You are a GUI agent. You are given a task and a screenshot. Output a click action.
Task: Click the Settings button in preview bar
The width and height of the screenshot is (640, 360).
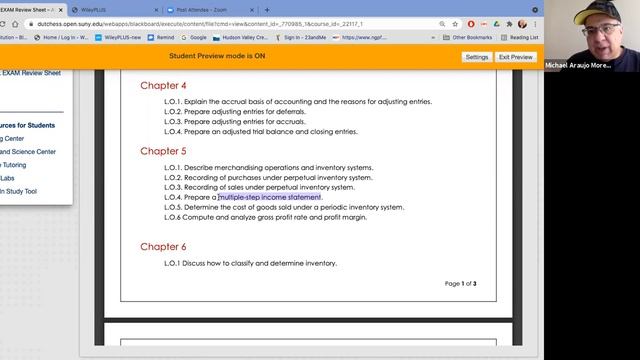[x=477, y=57]
